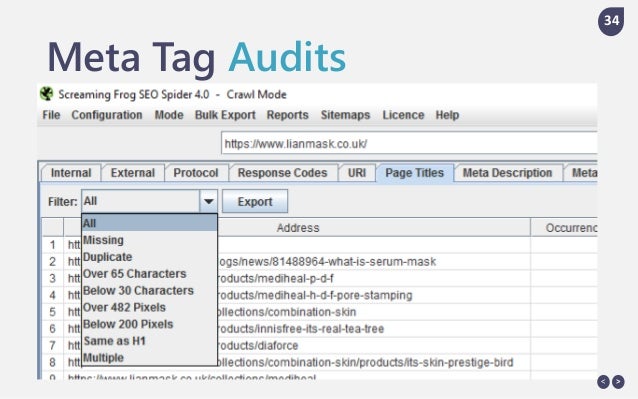The height and width of the screenshot is (399, 638).
Task: Click row number 2 in the table
Action: (52, 261)
